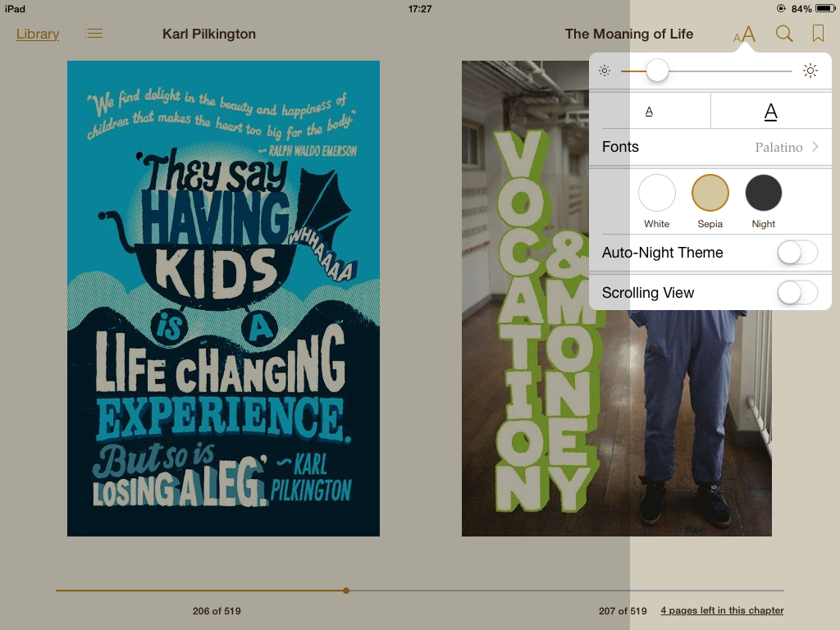
Task: Select the Night theme circle
Action: click(764, 193)
